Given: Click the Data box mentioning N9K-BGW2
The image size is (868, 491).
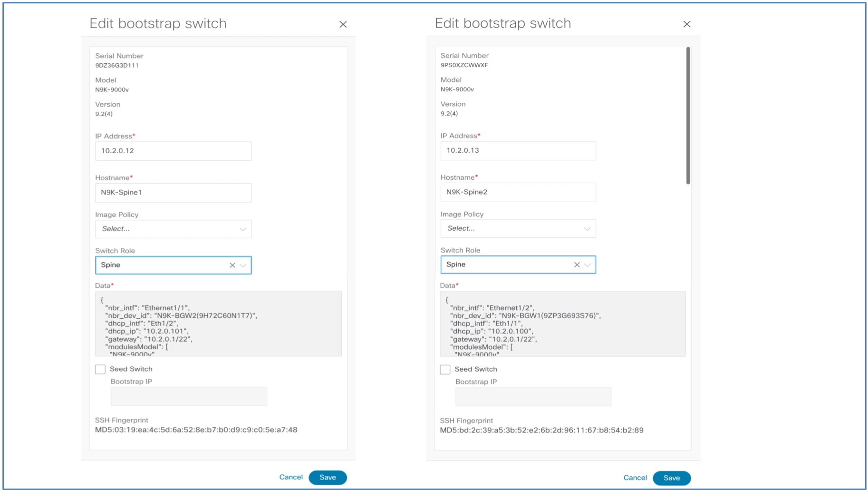Looking at the screenshot, I should point(218,324).
